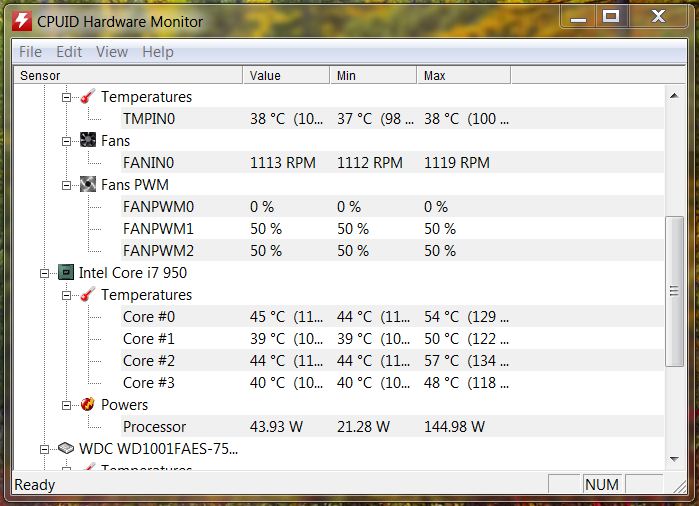Select the Processor power row
The height and width of the screenshot is (506, 699).
pyautogui.click(x=392, y=427)
